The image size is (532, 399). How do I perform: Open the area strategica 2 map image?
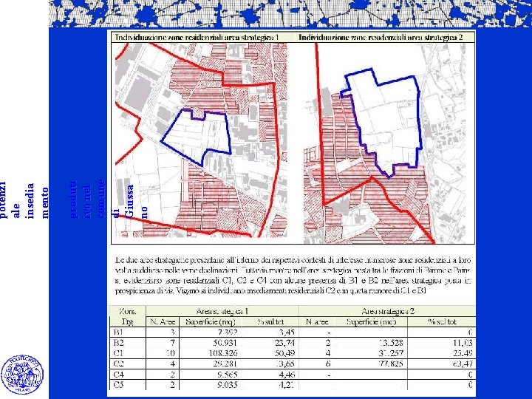click(384, 143)
